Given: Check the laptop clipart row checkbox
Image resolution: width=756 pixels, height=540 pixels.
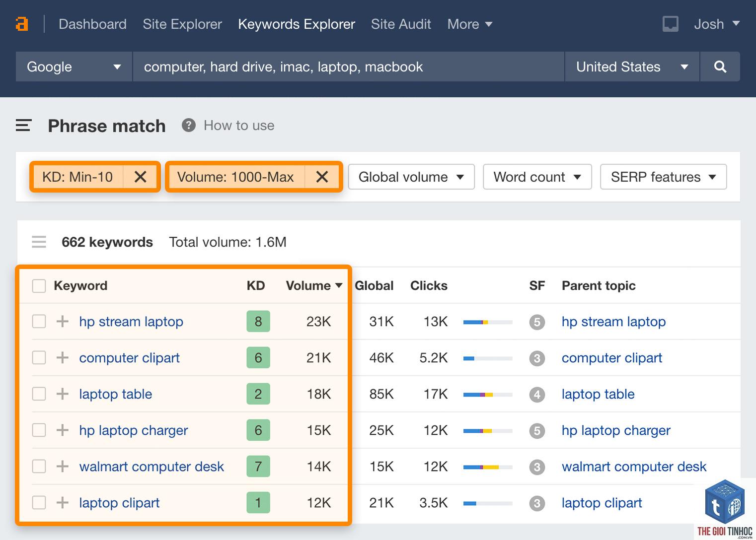Looking at the screenshot, I should pos(39,502).
